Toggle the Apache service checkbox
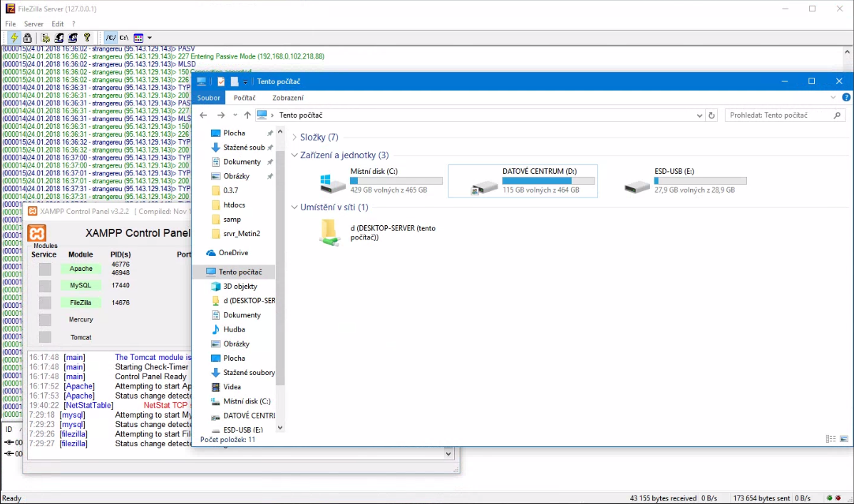 (x=45, y=269)
